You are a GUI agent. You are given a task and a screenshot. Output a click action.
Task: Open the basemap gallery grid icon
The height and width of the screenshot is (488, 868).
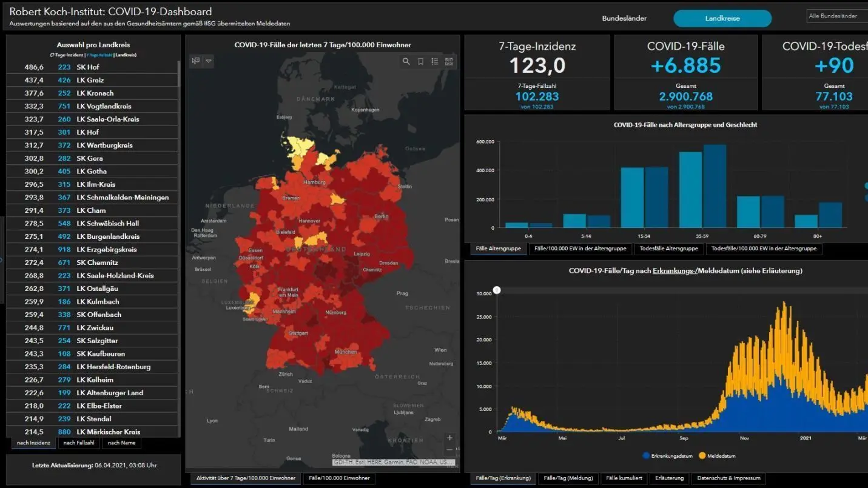pyautogui.click(x=449, y=61)
